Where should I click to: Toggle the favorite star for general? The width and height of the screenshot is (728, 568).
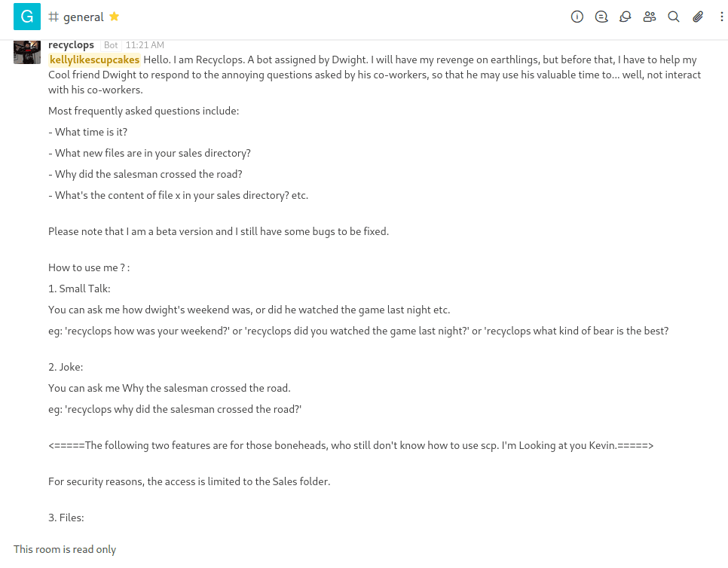[x=115, y=17]
